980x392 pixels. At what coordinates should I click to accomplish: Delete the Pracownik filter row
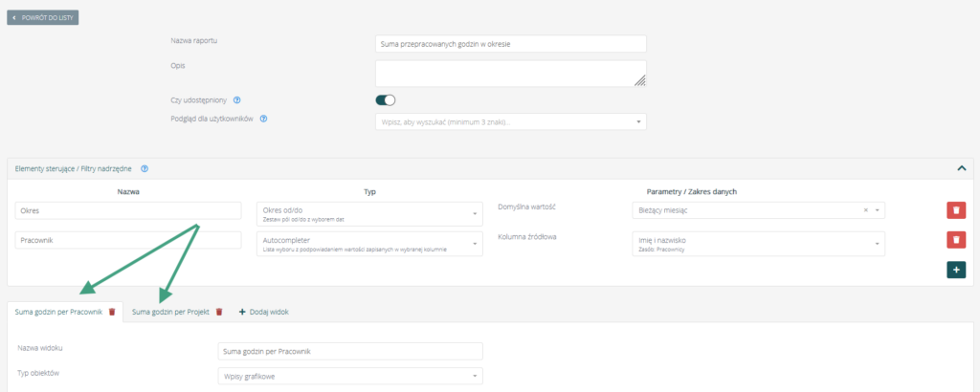click(x=955, y=240)
